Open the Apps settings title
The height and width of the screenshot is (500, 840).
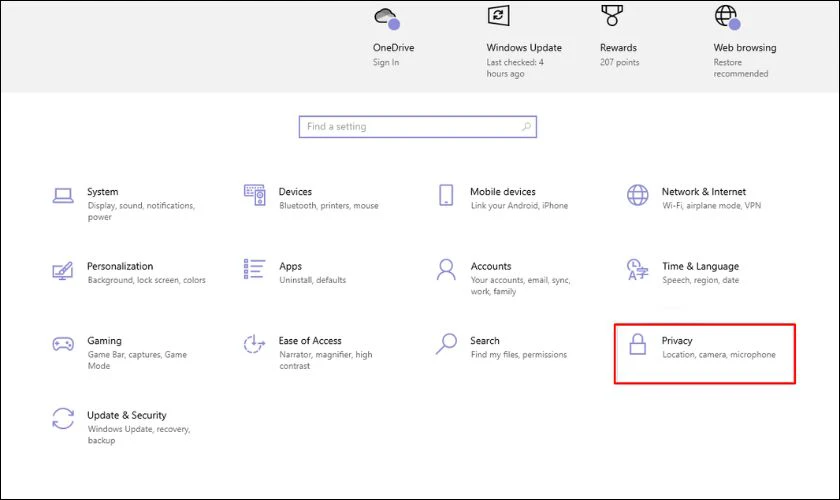[x=290, y=266]
